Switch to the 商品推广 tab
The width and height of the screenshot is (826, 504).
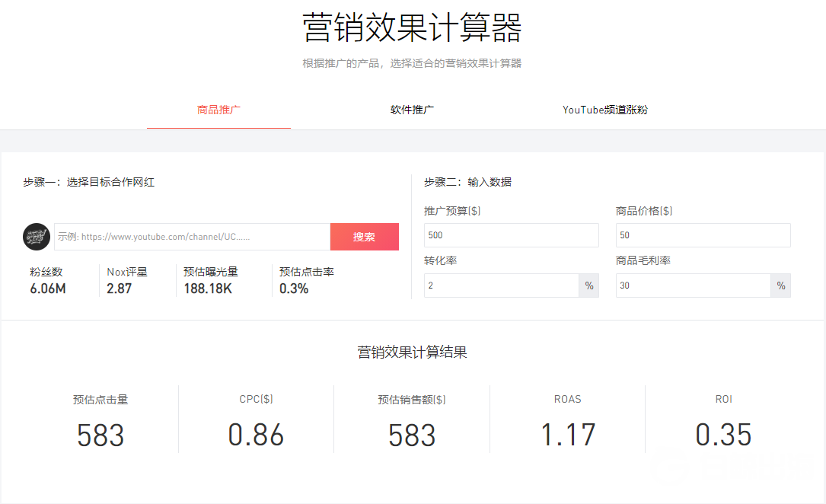pyautogui.click(x=218, y=109)
